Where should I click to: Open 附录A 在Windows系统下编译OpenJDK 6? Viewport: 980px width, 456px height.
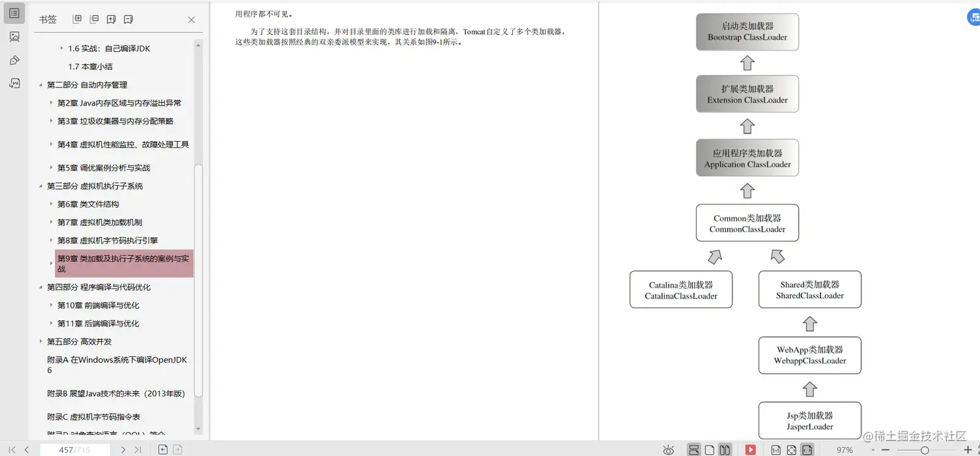pos(117,365)
